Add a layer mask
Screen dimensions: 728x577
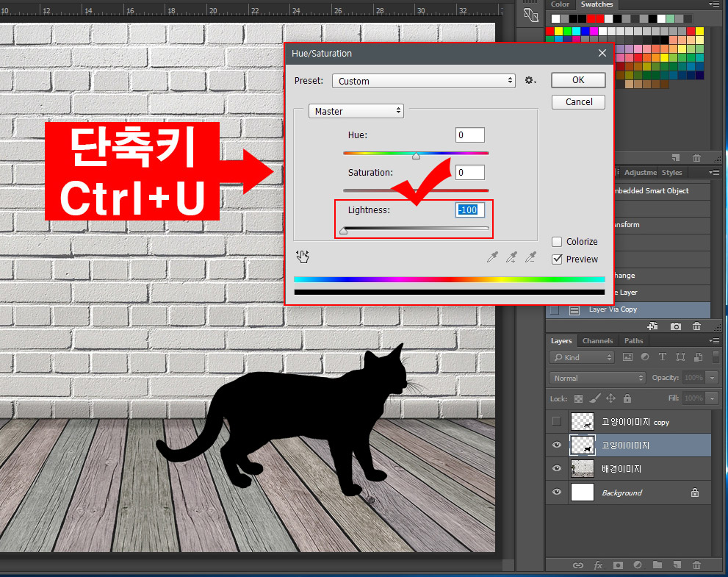click(618, 565)
